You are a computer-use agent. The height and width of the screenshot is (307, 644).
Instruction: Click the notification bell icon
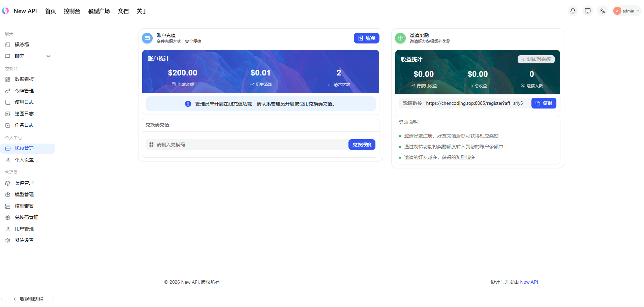click(x=573, y=11)
